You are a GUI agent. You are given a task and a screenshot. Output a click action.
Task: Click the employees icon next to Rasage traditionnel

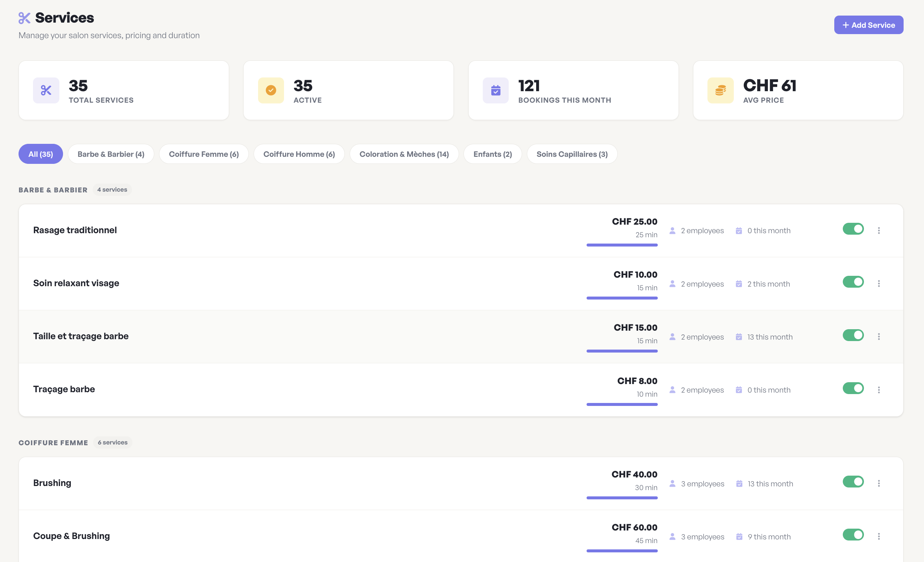(x=672, y=231)
